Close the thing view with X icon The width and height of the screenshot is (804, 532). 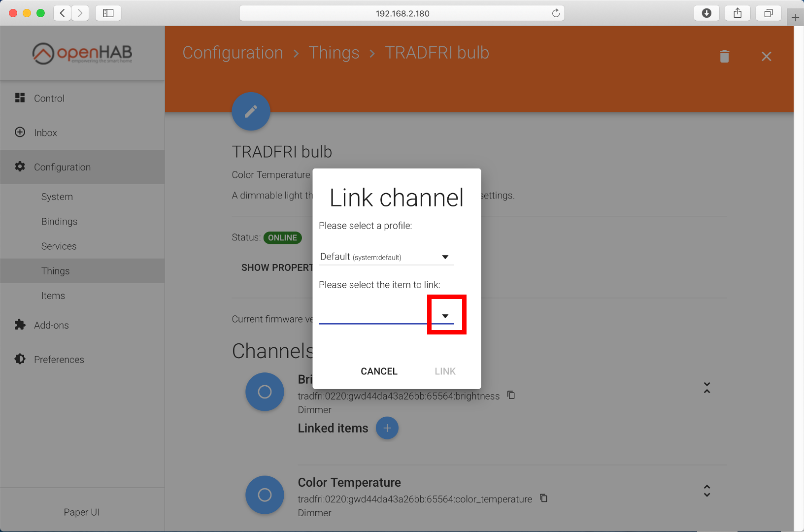click(x=766, y=56)
